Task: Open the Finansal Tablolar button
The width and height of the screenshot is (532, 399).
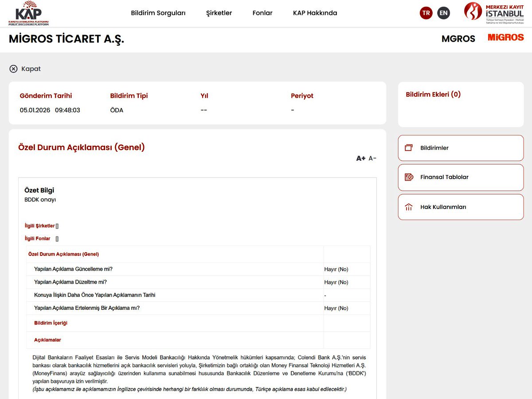Action: tap(461, 177)
